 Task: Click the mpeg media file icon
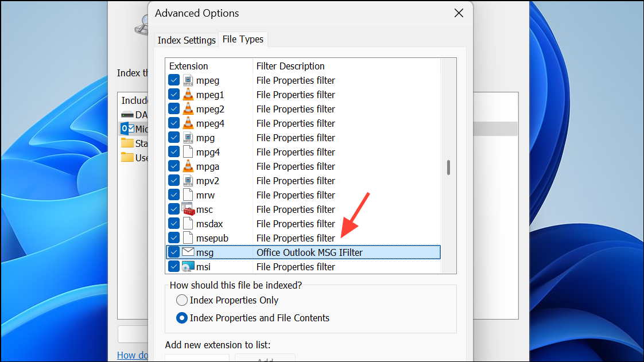tap(188, 80)
